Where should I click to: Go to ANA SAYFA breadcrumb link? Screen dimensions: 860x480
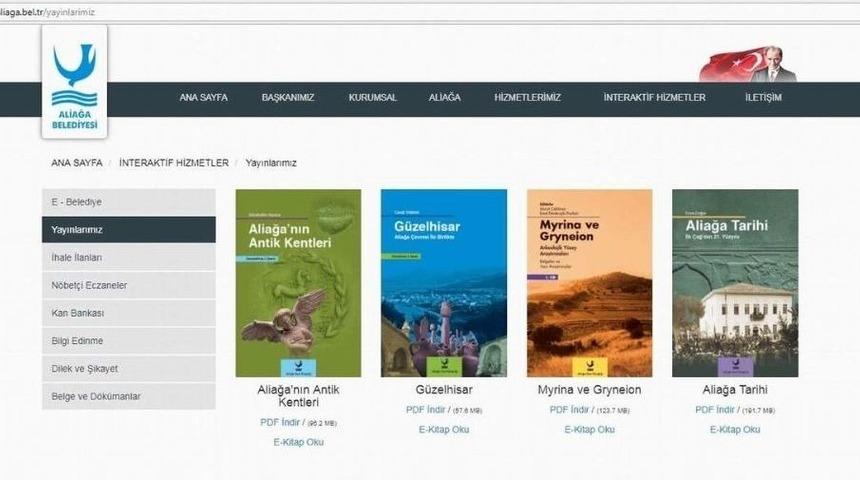[x=77, y=163]
